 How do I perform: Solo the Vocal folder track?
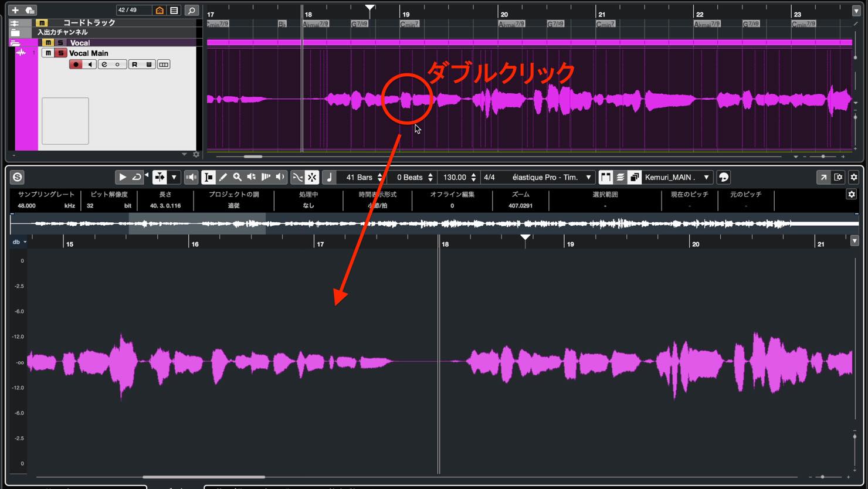[60, 43]
